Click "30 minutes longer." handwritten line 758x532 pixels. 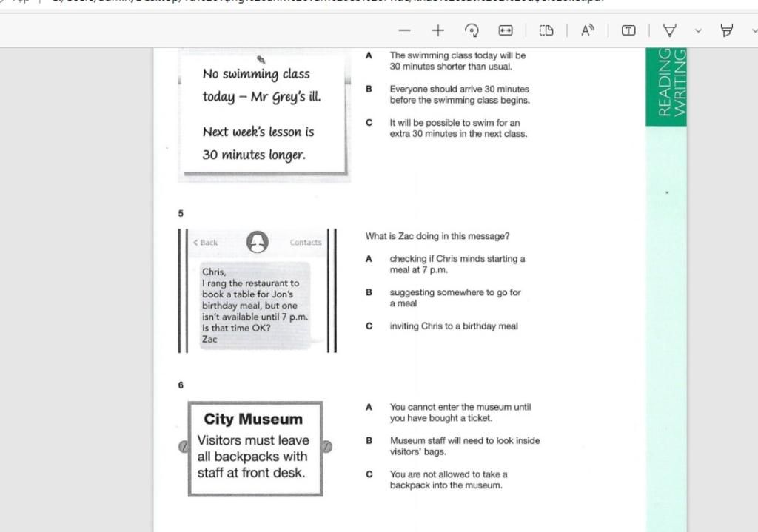[x=255, y=155]
